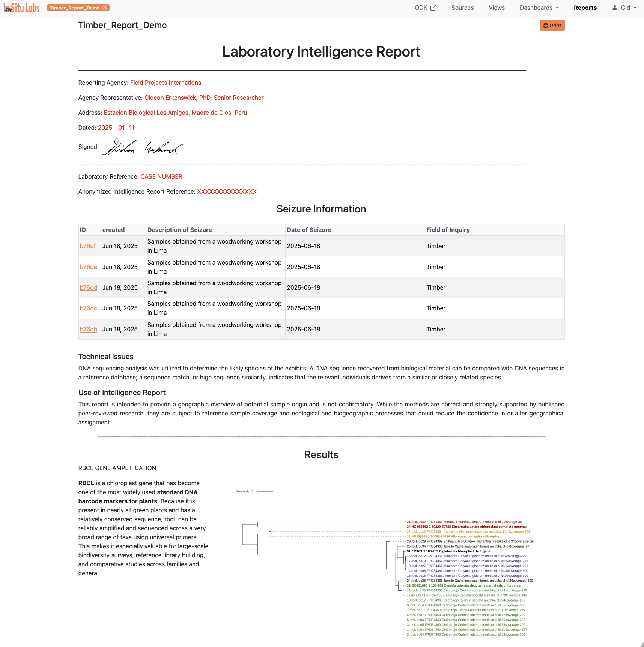This screenshot has width=644, height=647.
Task: Open ODK using the external link icon
Action: tap(434, 7)
